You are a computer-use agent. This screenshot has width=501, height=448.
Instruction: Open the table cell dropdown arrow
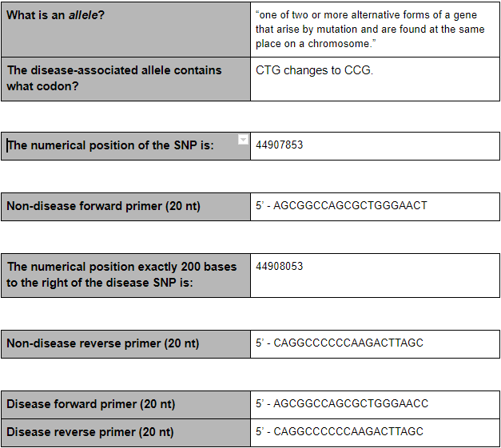(x=244, y=140)
